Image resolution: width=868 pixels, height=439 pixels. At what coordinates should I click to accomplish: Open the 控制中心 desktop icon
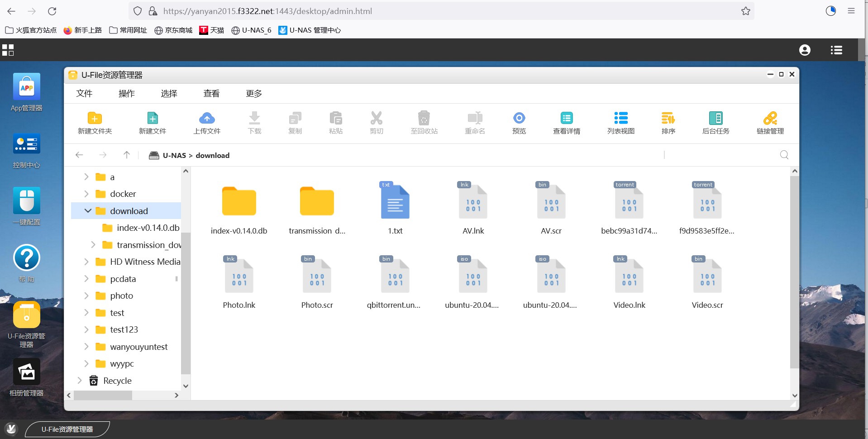click(x=27, y=144)
